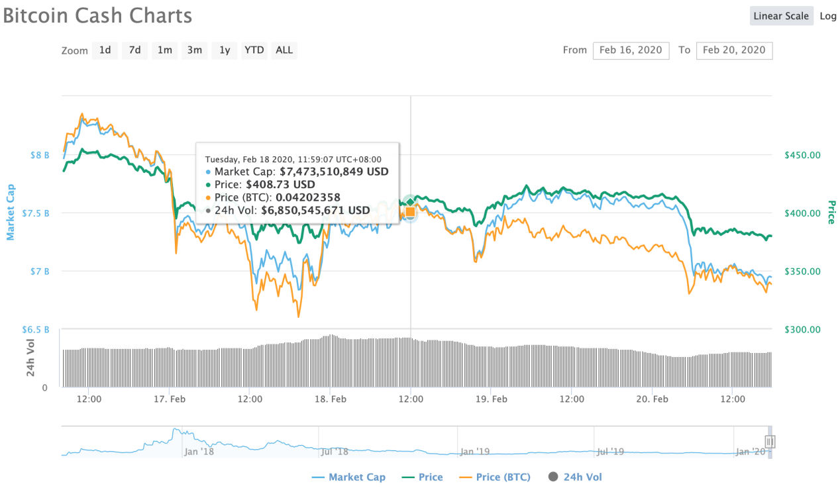
Task: Click the $8 B axis label
Action: (40, 155)
